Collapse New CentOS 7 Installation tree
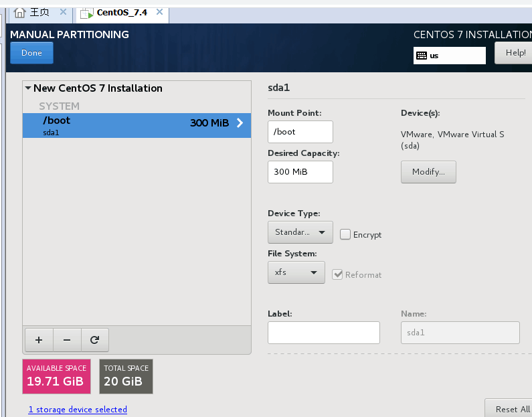This screenshot has width=532, height=417. click(x=28, y=88)
